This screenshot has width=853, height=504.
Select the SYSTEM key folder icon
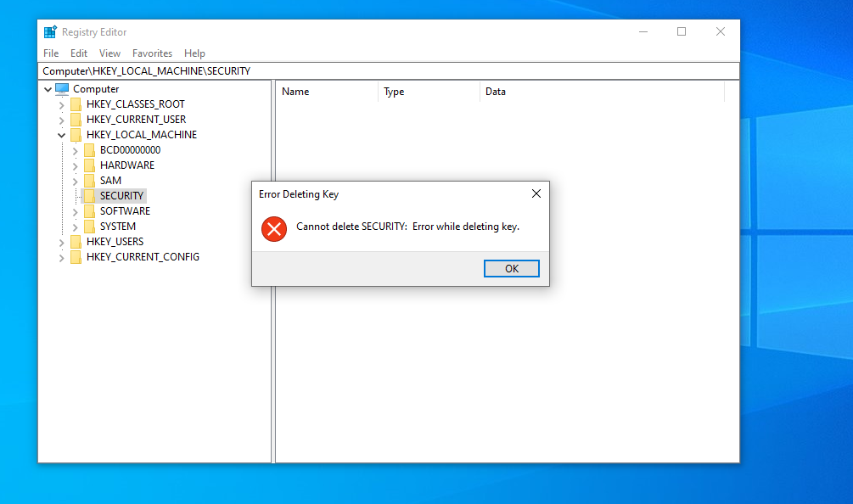[88, 226]
